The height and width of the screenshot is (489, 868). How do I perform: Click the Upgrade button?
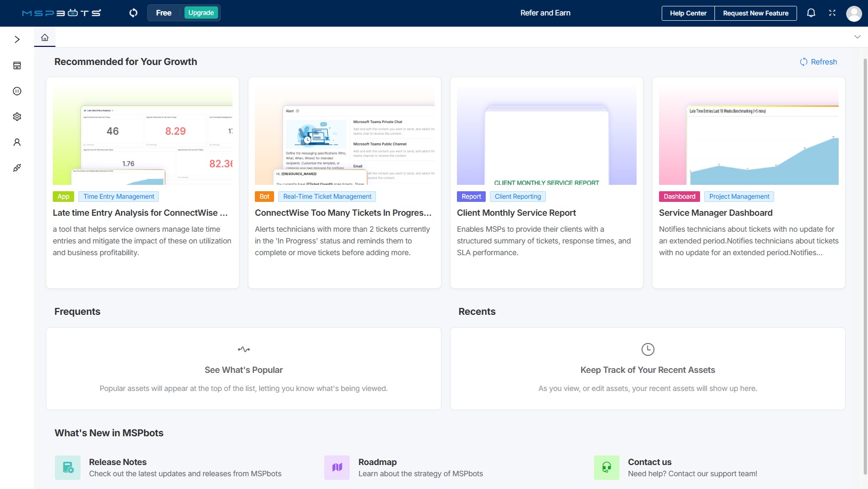coord(201,13)
